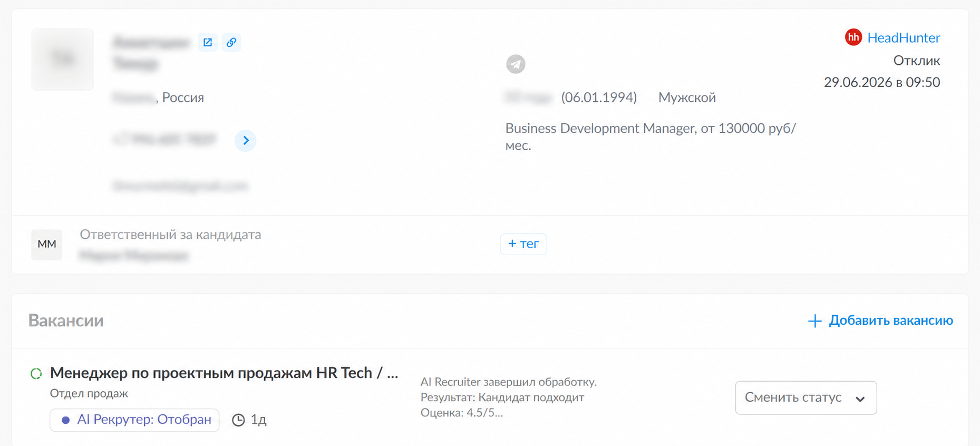The height and width of the screenshot is (446, 980).
Task: Click the blurred email address
Action: (x=180, y=186)
